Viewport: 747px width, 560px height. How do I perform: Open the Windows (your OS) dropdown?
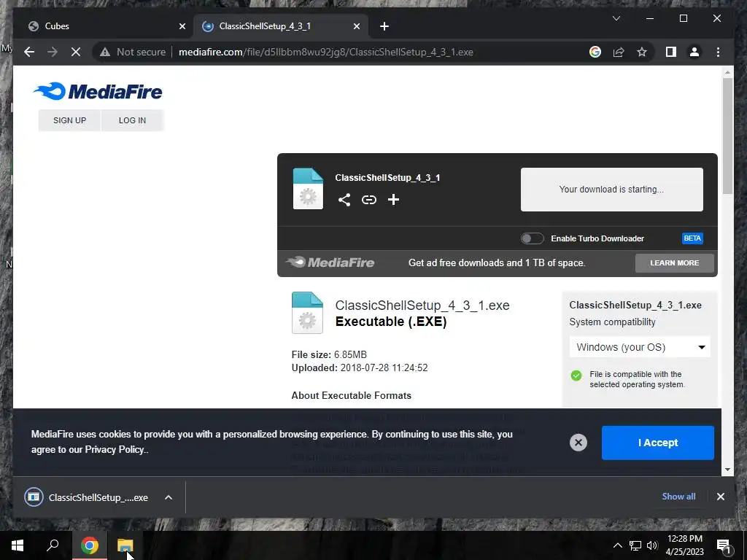(x=640, y=347)
